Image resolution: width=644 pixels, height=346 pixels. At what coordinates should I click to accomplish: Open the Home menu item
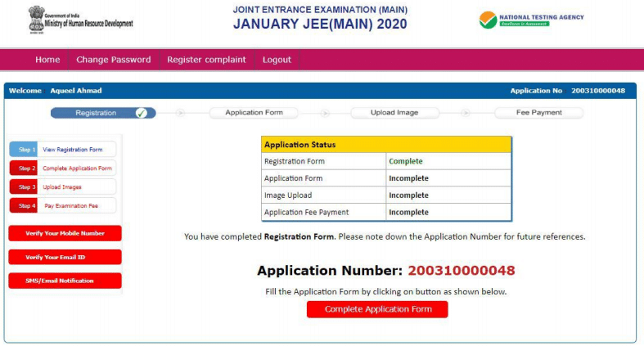click(x=47, y=60)
